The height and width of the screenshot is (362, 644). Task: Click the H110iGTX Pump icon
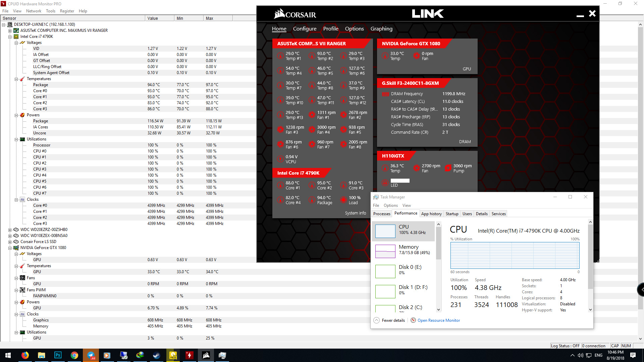point(448,168)
